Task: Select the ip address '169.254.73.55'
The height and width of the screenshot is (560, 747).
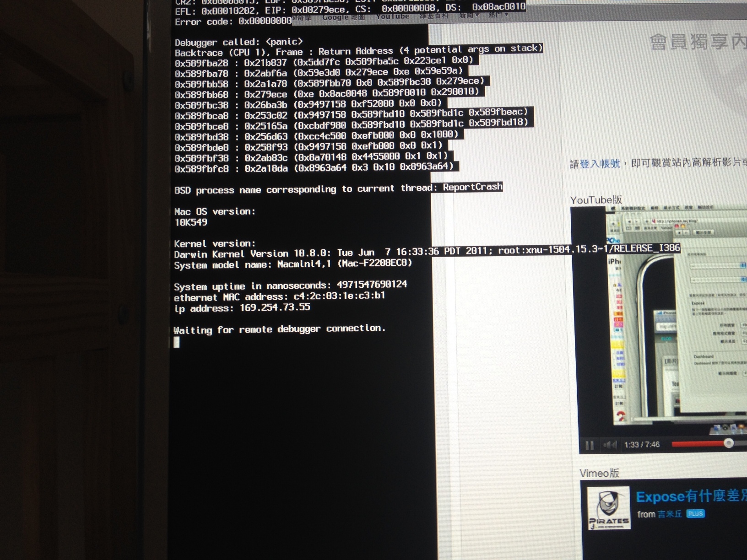Action: pyautogui.click(x=275, y=307)
